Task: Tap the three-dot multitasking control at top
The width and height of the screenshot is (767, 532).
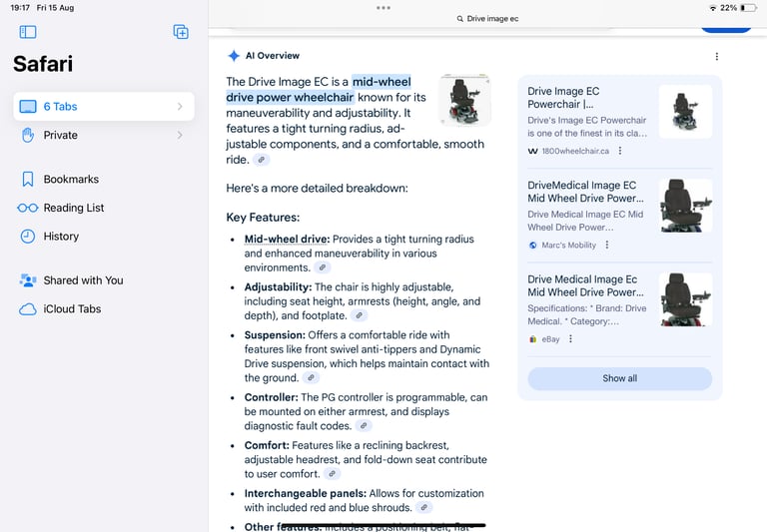Action: tap(383, 8)
